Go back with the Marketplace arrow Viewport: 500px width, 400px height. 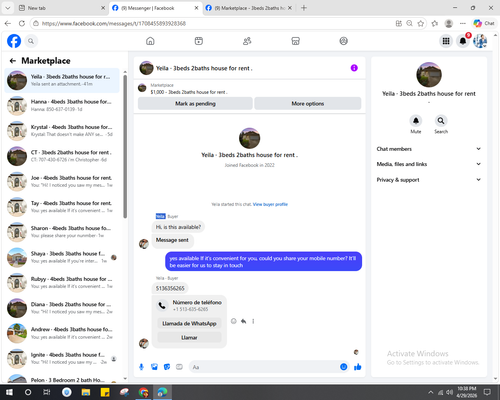pyautogui.click(x=13, y=61)
